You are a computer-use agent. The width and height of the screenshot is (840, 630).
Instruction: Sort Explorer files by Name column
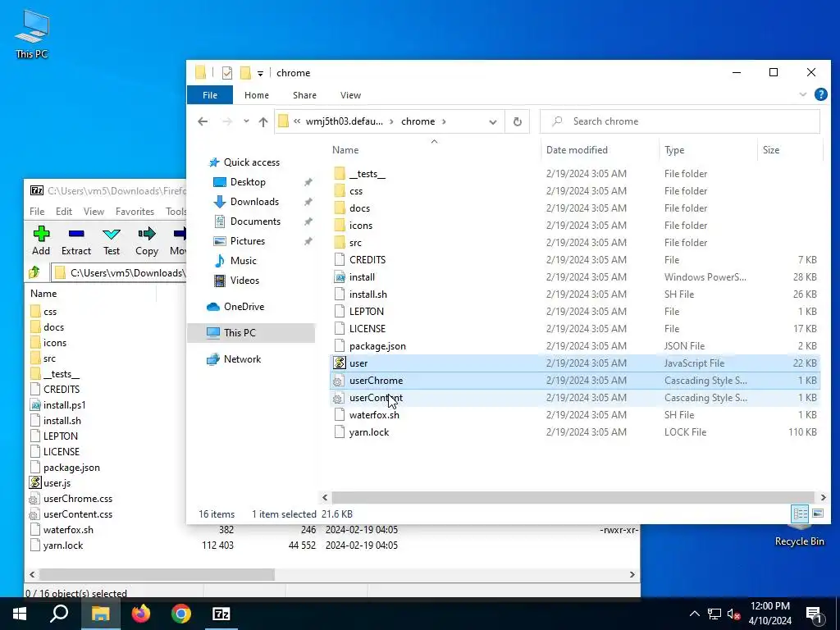435,150
